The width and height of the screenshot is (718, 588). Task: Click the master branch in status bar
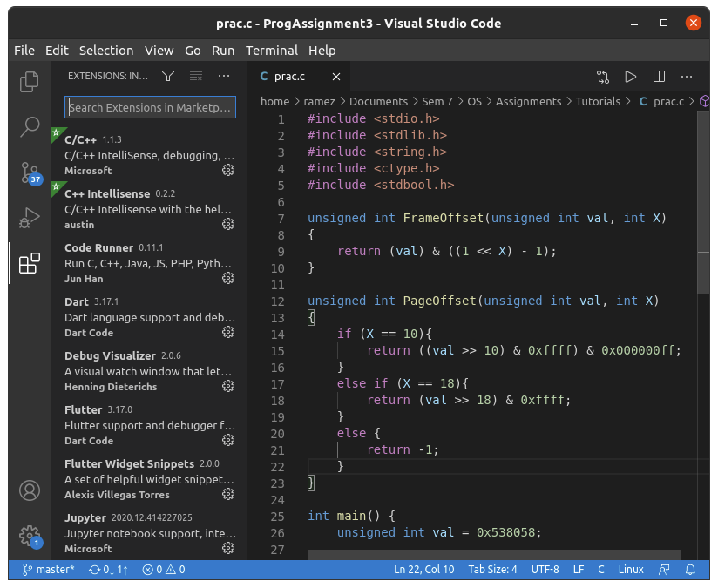(49, 570)
